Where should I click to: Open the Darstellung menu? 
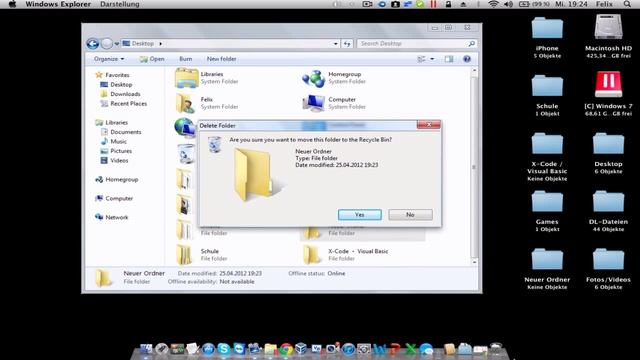click(120, 4)
